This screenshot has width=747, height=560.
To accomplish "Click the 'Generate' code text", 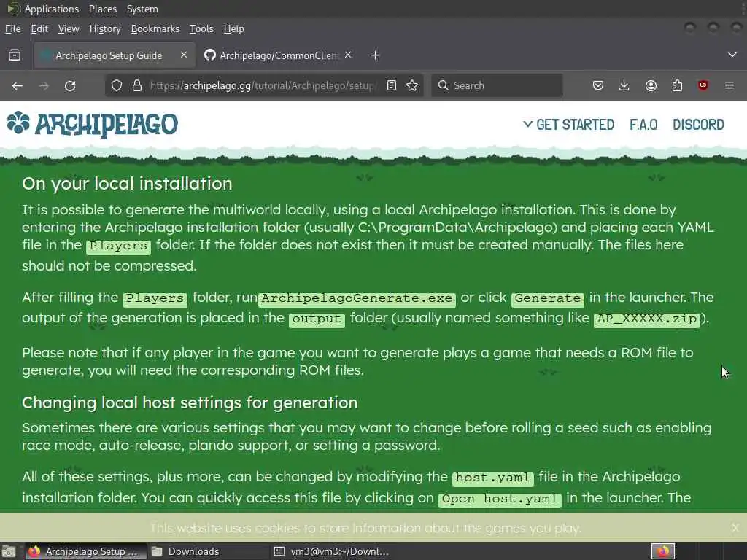I will click(x=548, y=298).
